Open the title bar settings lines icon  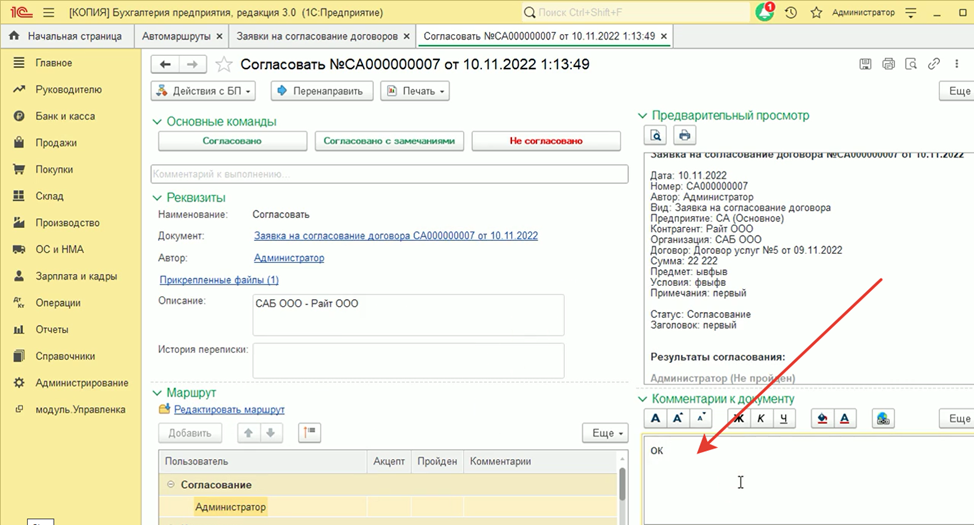pyautogui.click(x=911, y=12)
